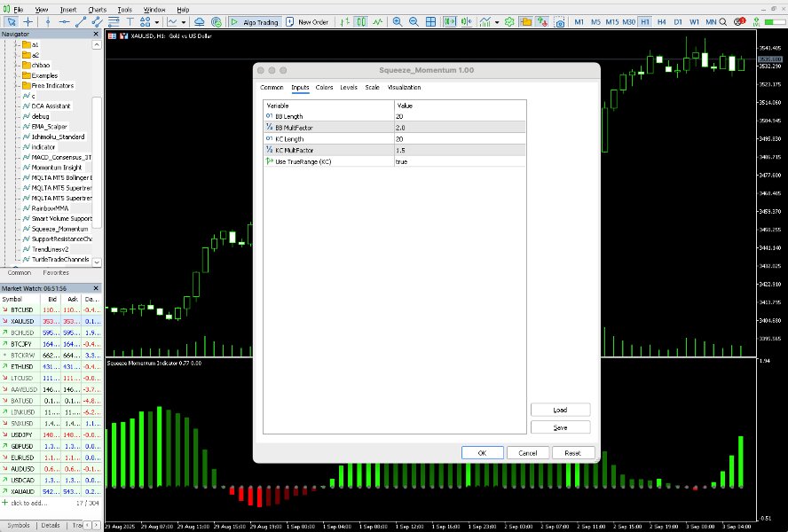Select the Crosshair tool
Screen dimensions: 788x532
[x=28, y=22]
